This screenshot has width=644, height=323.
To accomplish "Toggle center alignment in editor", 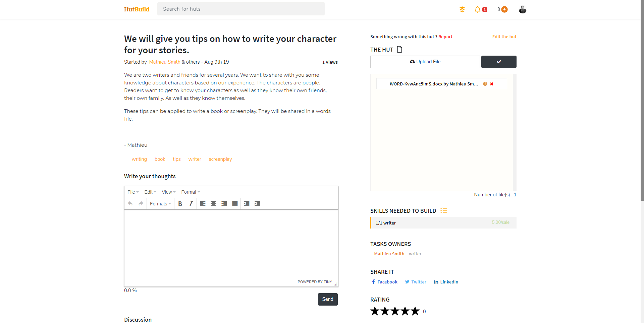I will click(x=213, y=204).
